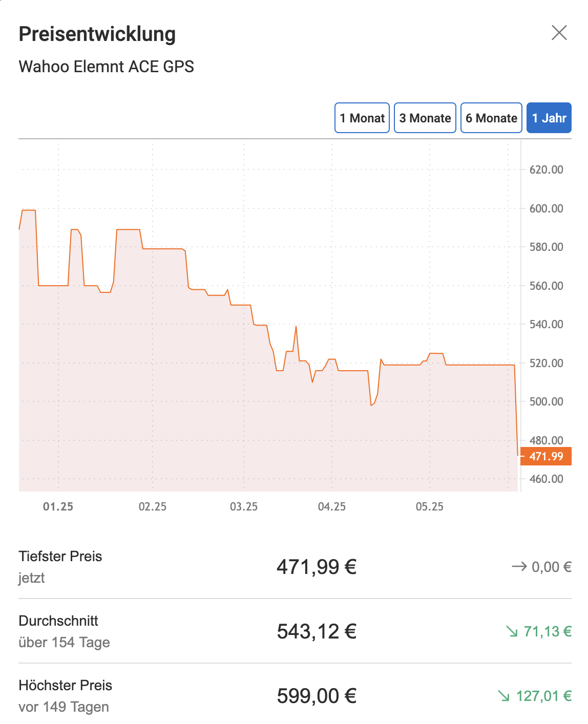The height and width of the screenshot is (724, 588).
Task: Click the 05.25 date axis label
Action: click(x=430, y=506)
